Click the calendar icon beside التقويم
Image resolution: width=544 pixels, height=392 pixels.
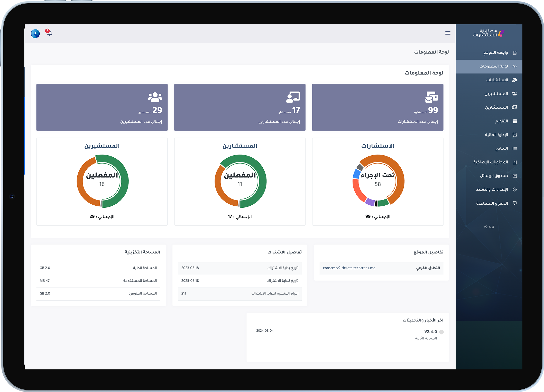pyautogui.click(x=515, y=121)
